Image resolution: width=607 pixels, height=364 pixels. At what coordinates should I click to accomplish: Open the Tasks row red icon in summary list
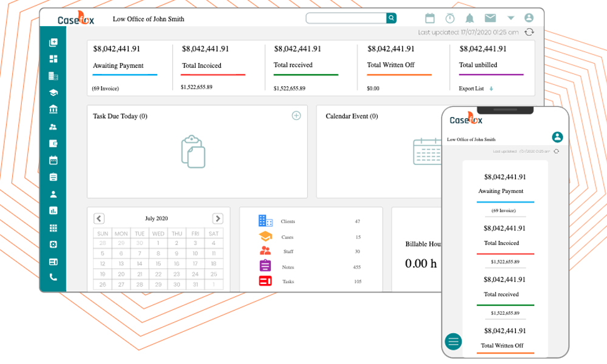pos(265,281)
